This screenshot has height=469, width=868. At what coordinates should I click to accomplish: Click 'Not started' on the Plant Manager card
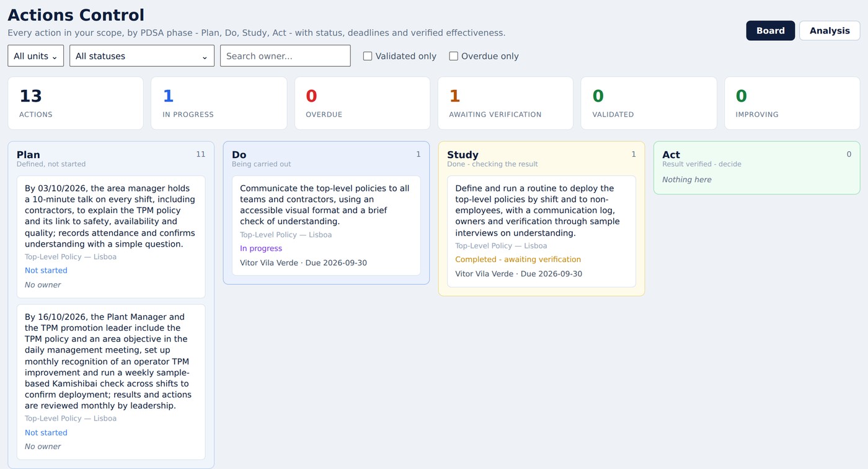pyautogui.click(x=46, y=433)
